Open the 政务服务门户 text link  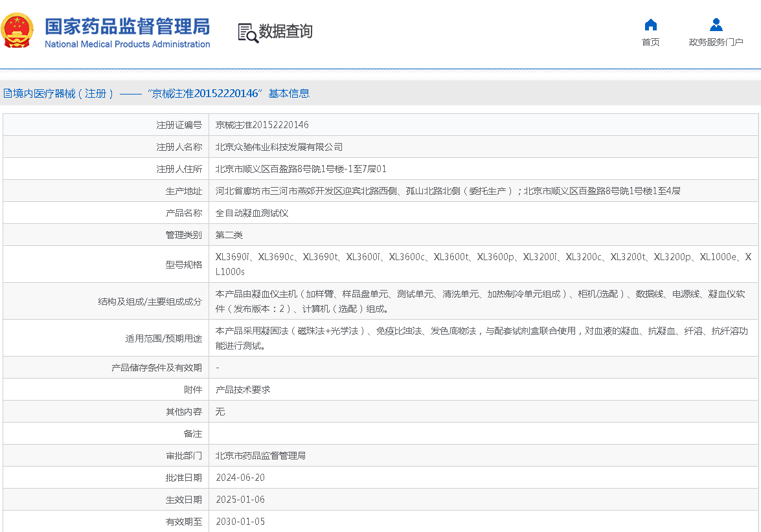tap(716, 43)
